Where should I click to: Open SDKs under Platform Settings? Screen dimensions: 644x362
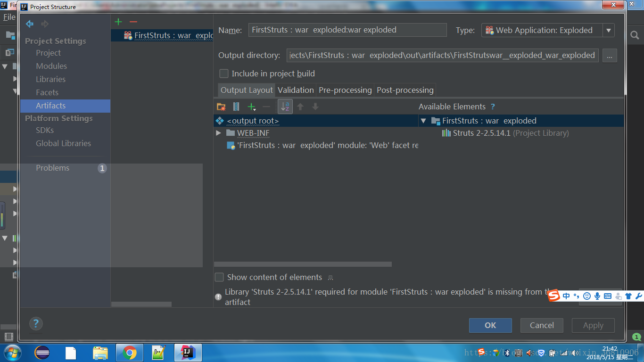[x=45, y=130]
